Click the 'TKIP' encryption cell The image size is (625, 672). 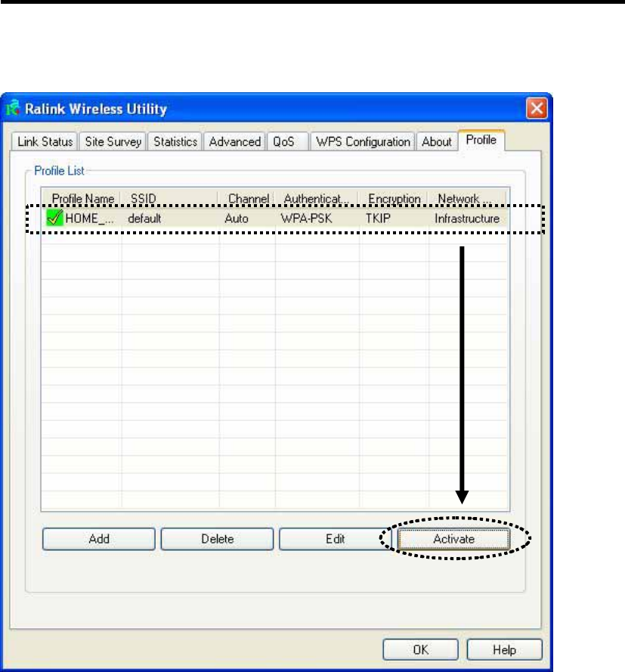378,218
